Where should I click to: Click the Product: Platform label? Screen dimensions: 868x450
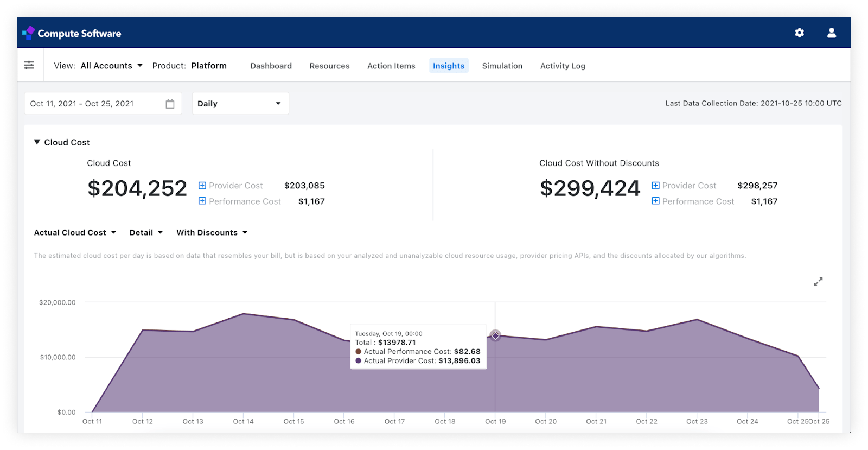pos(189,66)
